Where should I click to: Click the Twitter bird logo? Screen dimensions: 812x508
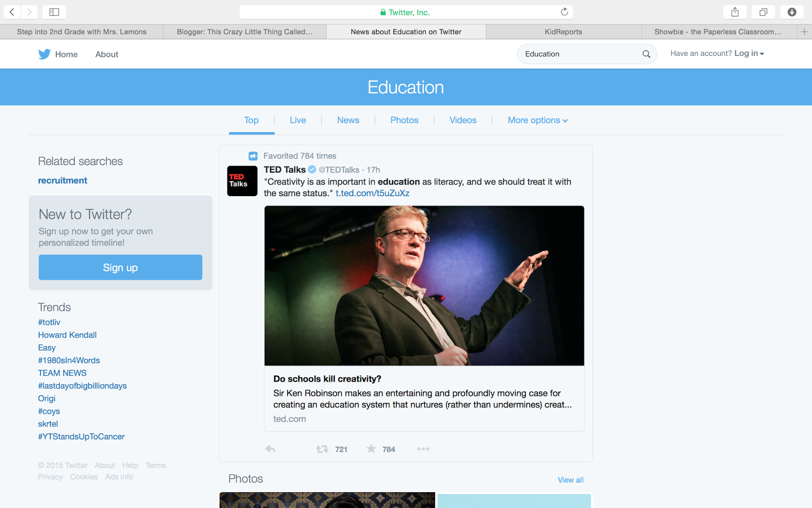tap(44, 54)
